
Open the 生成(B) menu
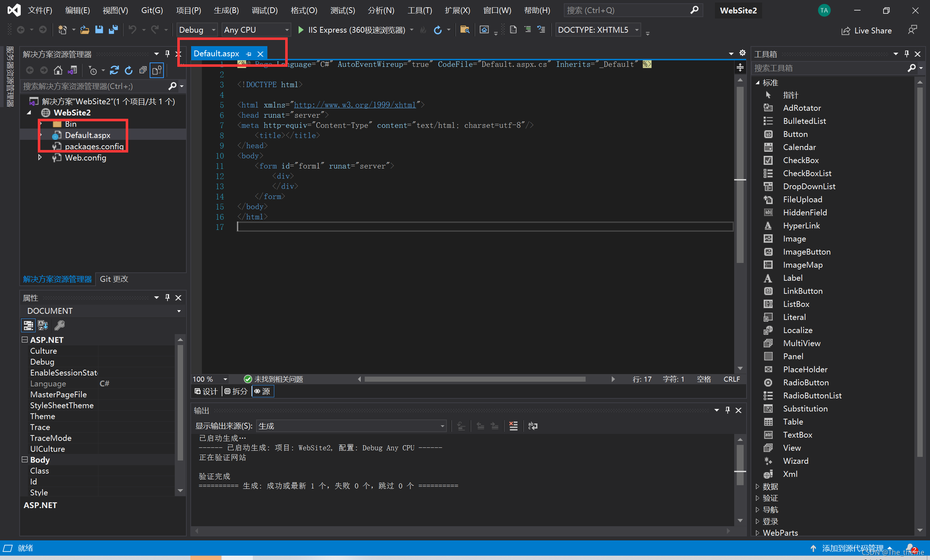(x=226, y=10)
